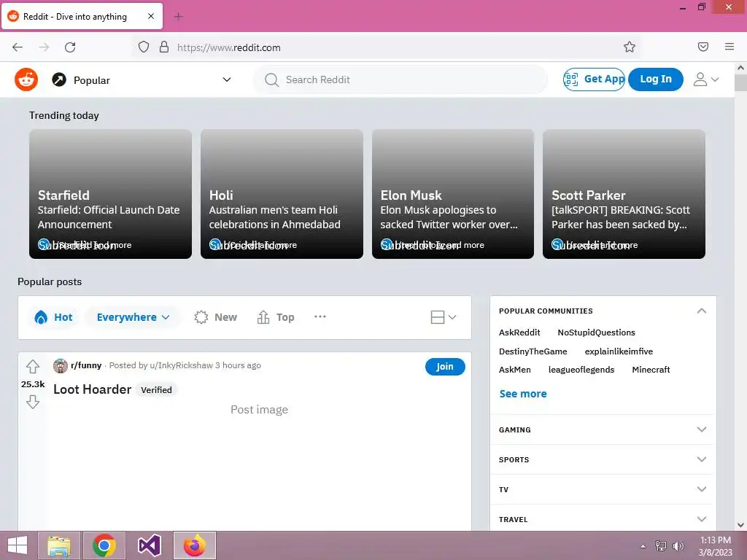Open the DestinyTheGame community link
The height and width of the screenshot is (560, 747).
click(533, 351)
